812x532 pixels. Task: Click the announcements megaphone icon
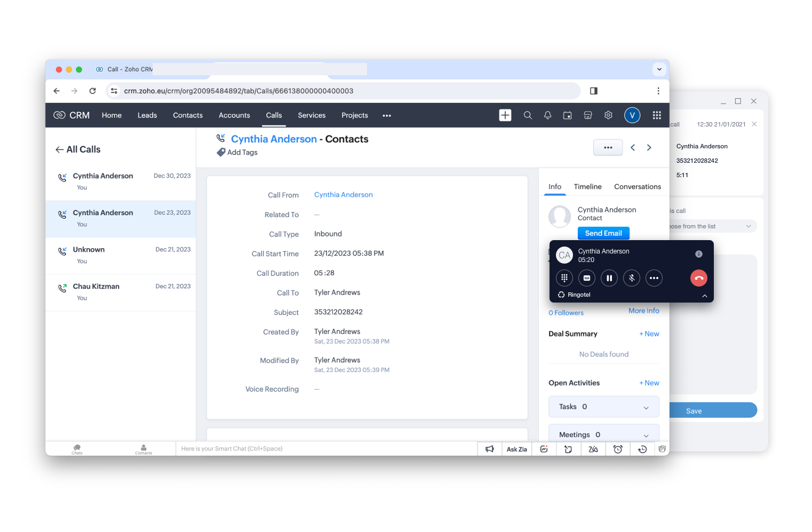[489, 449]
